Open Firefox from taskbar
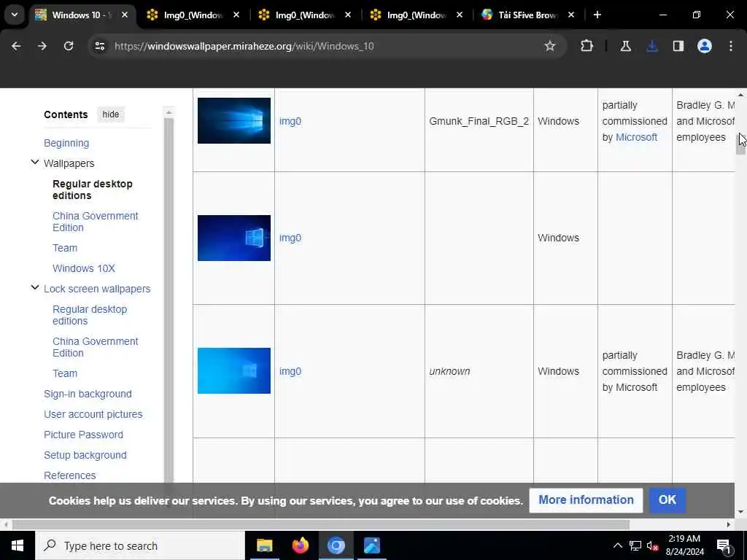The height and width of the screenshot is (560, 747). coord(300,545)
